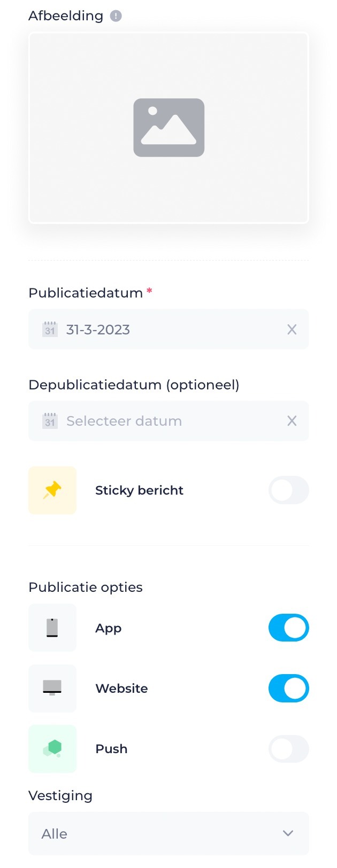Click the Publicatiedatum field showing 31-3-2023
Image resolution: width=337 pixels, height=868 pixels.
(x=160, y=330)
